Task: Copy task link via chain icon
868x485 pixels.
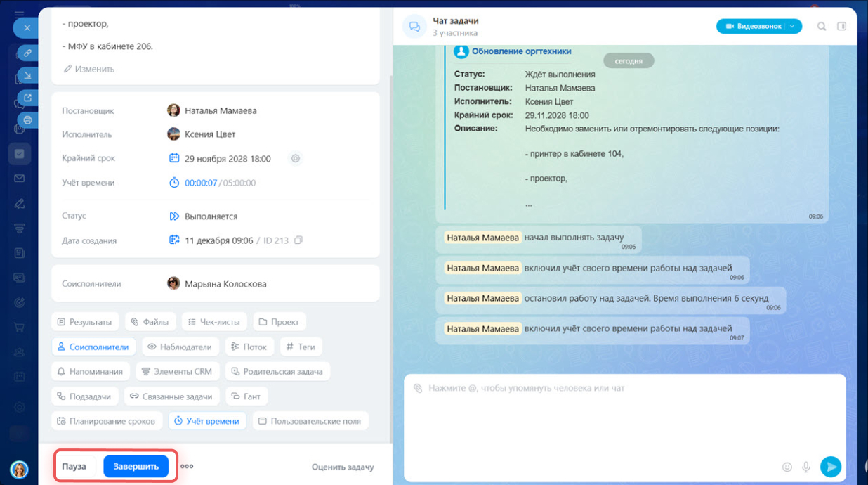Action: [x=27, y=53]
